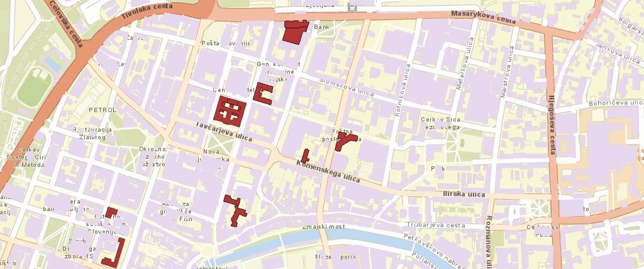Select the red zigzag building above the river
The height and width of the screenshot is (269, 644).
tap(235, 210)
